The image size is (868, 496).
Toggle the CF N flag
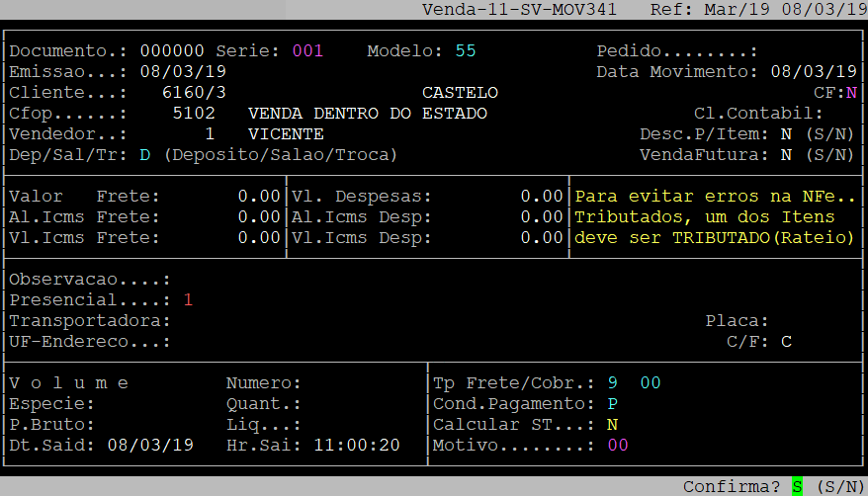pos(850,93)
